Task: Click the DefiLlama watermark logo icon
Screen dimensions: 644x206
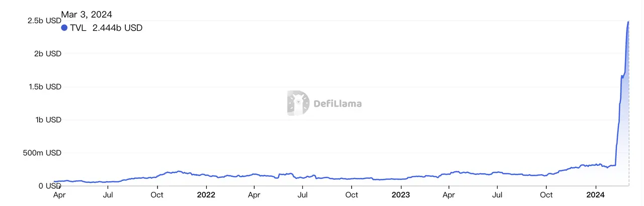Action: tap(298, 103)
